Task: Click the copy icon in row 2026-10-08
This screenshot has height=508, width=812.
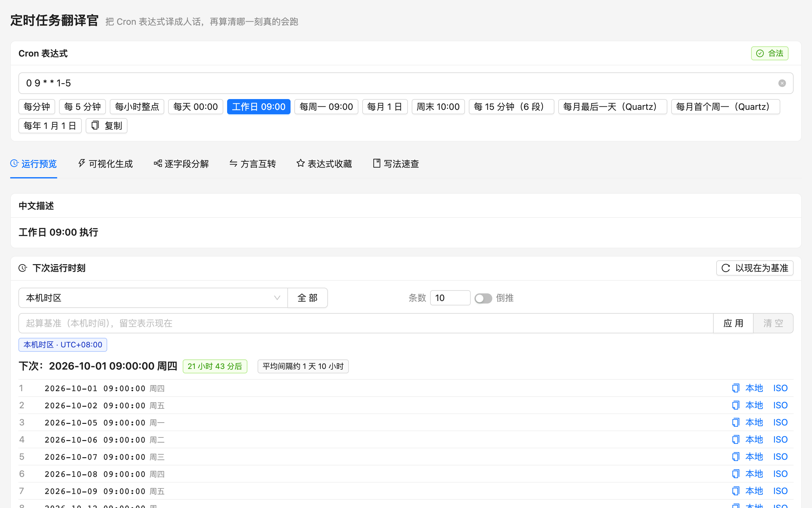Action: (736, 474)
